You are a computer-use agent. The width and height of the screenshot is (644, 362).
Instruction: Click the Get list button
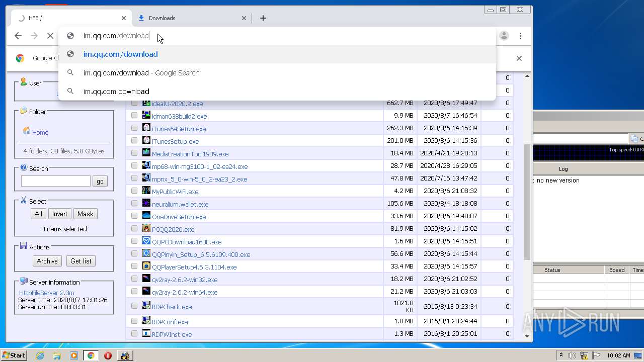tap(81, 261)
